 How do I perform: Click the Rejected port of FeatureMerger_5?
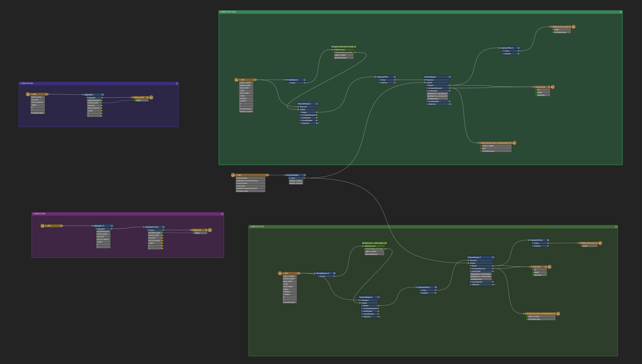point(367,317)
